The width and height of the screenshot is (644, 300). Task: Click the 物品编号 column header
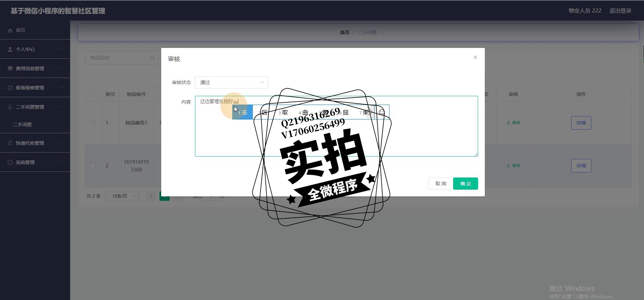click(136, 94)
